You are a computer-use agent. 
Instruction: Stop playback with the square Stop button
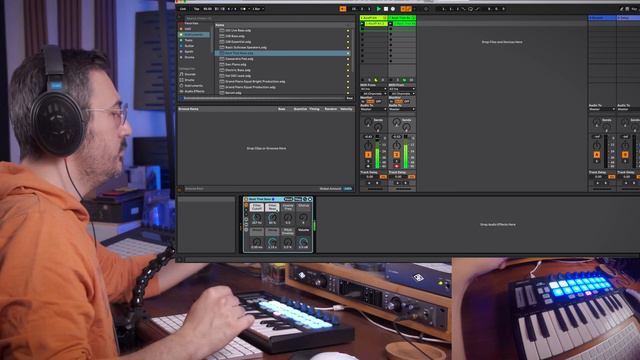coord(386,9)
